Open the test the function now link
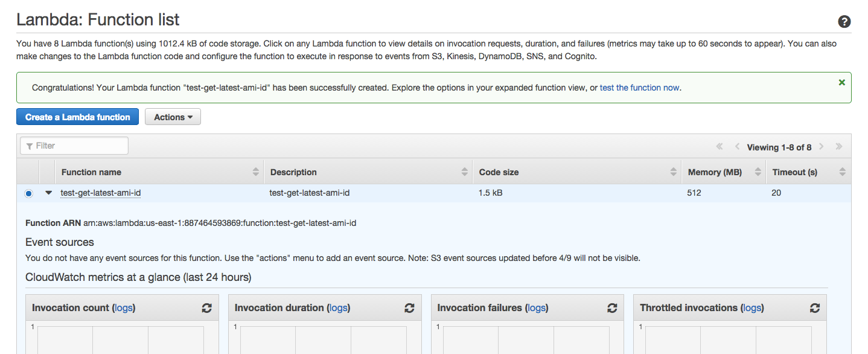Image resolution: width=868 pixels, height=354 pixels. [x=639, y=88]
